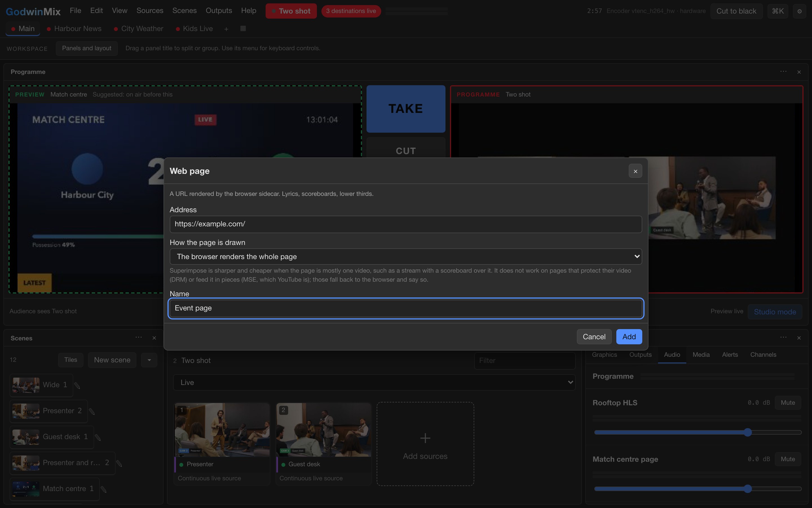The width and height of the screenshot is (812, 508).
Task: Switch to the Media tab
Action: [701, 354]
